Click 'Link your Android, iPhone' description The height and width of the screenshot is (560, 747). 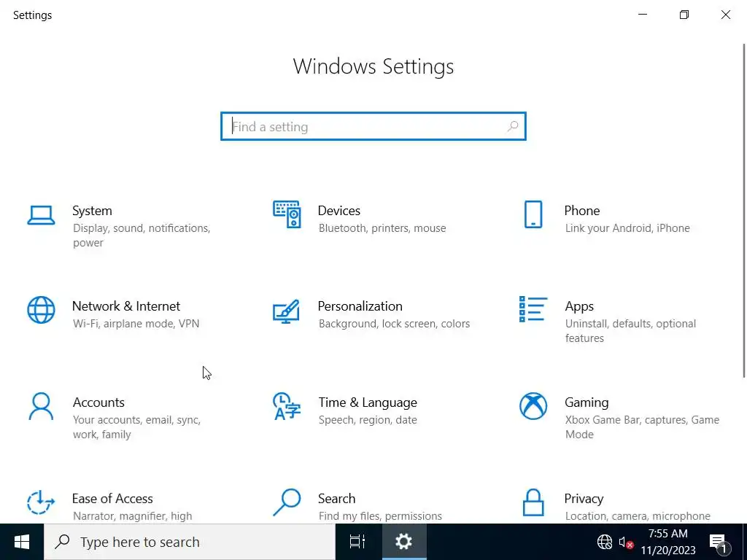(627, 228)
